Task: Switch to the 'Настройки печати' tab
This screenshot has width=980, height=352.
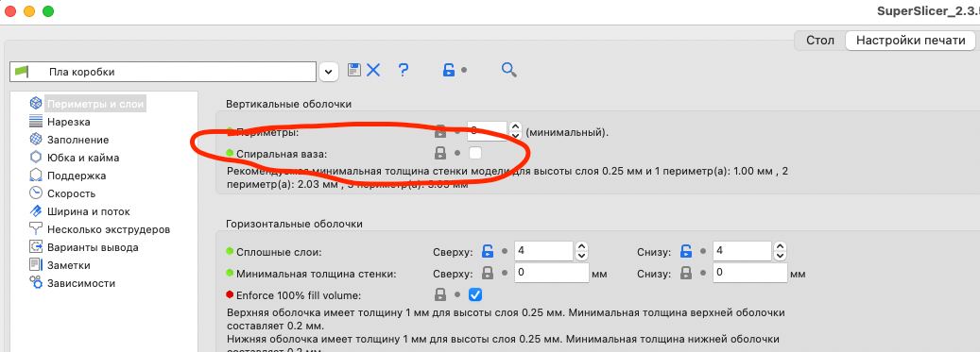Action: [x=911, y=40]
